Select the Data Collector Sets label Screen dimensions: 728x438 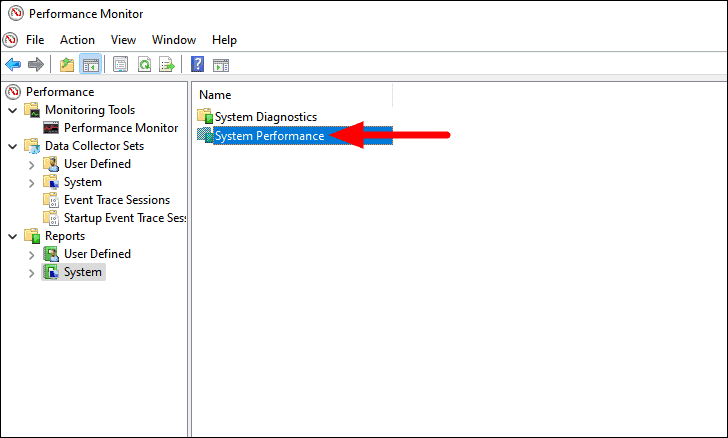(94, 146)
